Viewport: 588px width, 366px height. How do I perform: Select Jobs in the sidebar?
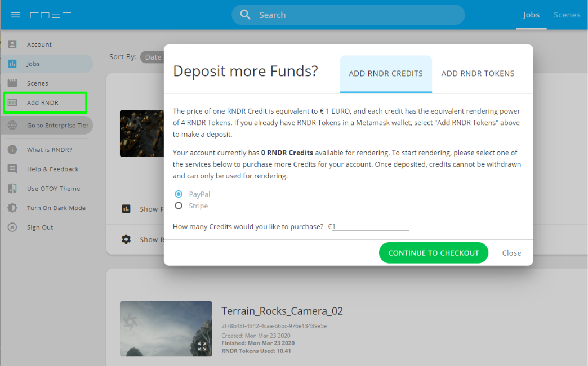pos(47,64)
